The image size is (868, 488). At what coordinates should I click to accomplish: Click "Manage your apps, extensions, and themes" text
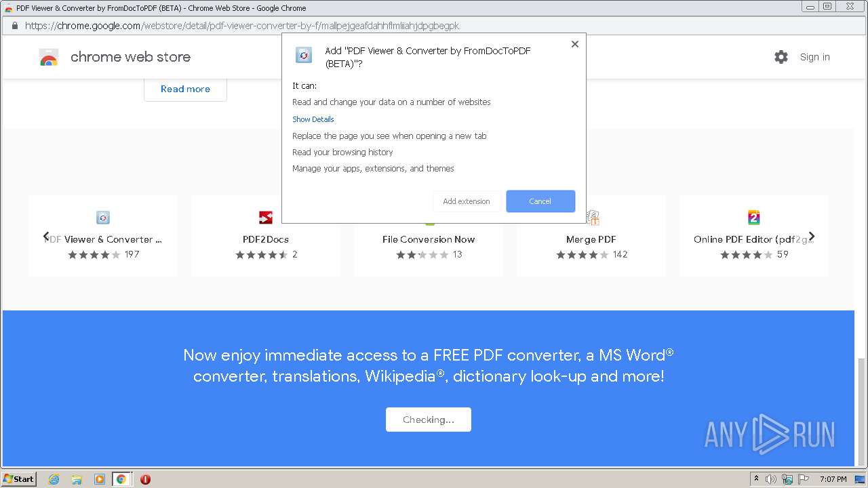pyautogui.click(x=373, y=169)
